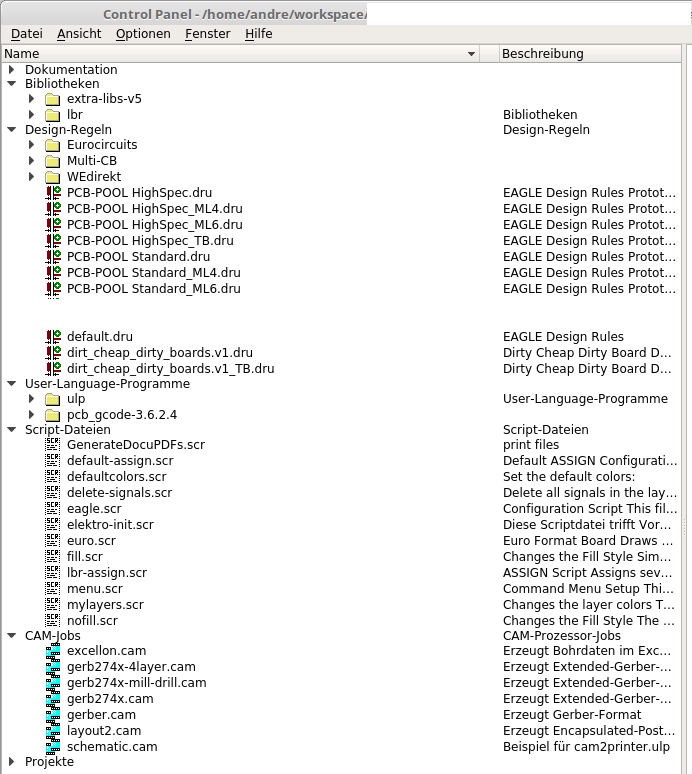This screenshot has height=774, width=692.
Task: Expand the Eurocircuits folder arrow
Action: [32, 145]
